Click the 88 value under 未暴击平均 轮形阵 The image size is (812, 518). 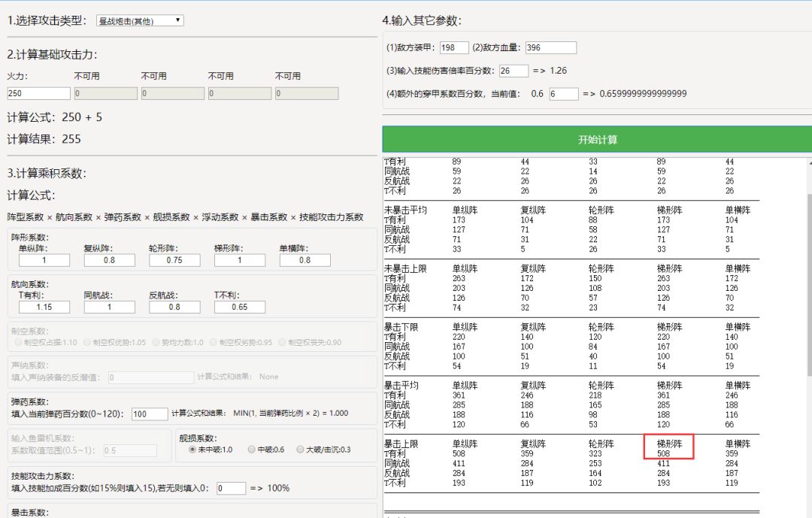click(593, 220)
